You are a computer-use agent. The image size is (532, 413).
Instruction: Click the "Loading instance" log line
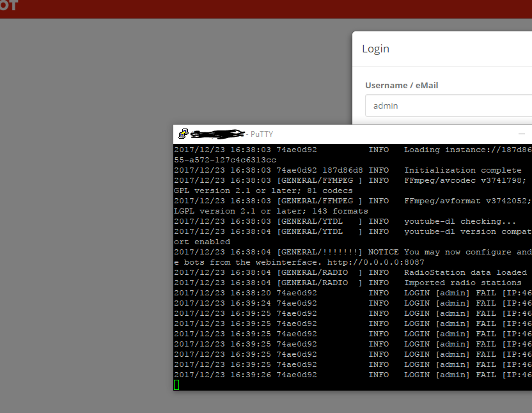[x=467, y=150]
